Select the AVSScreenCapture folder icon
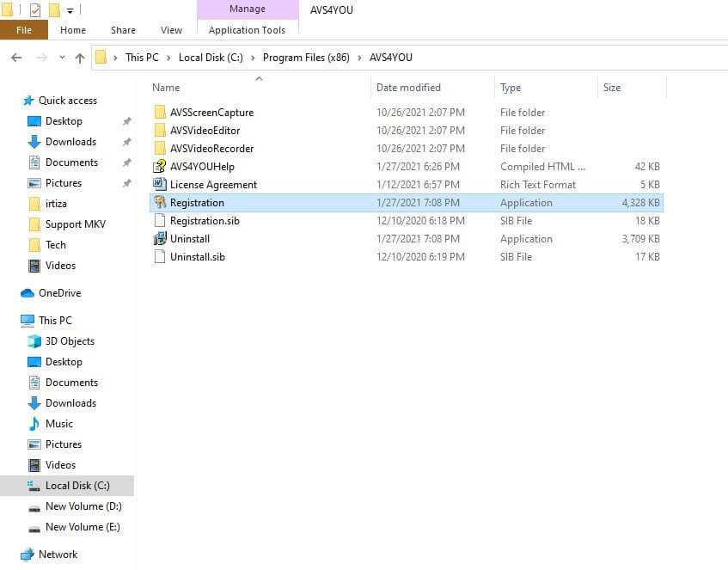The height and width of the screenshot is (570, 728). (x=160, y=112)
